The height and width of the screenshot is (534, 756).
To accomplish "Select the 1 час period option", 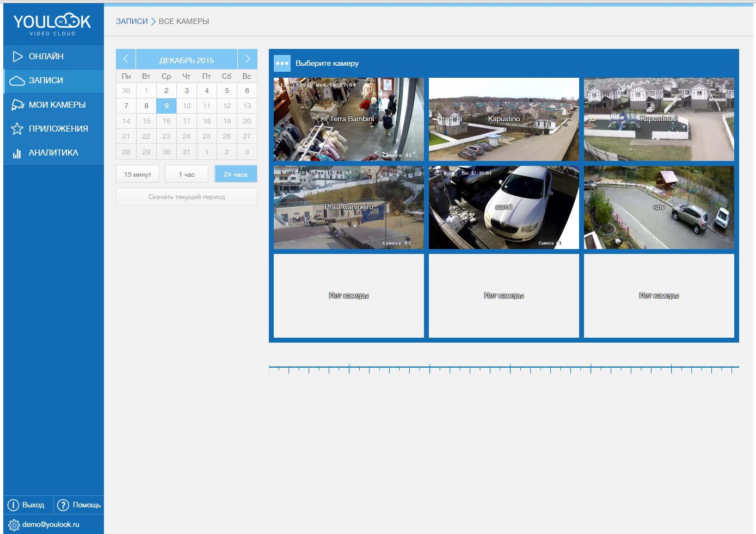I will tap(187, 175).
